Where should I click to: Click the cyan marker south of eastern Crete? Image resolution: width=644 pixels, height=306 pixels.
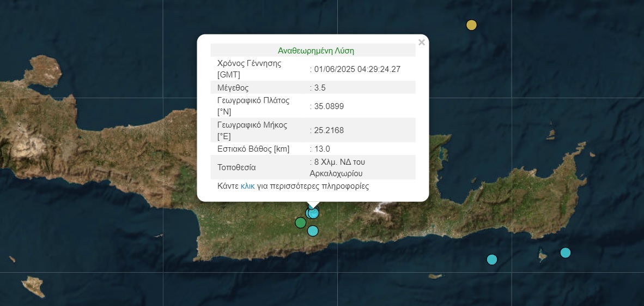492,260
